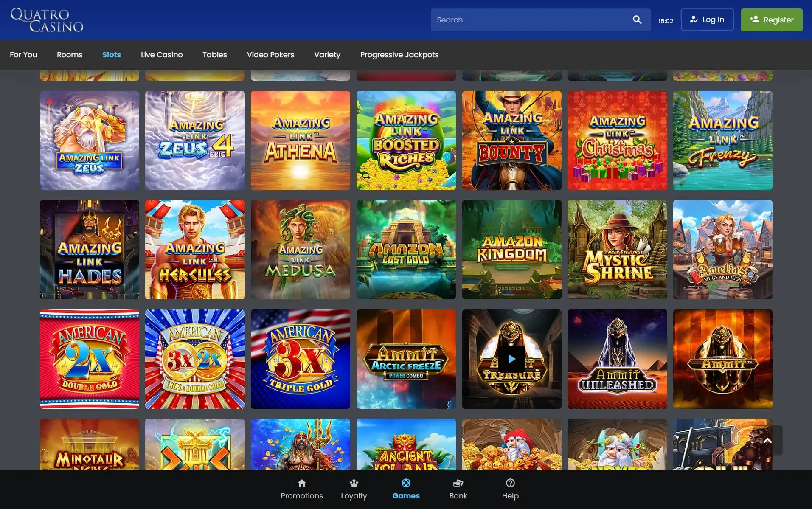Focus the Search input field
This screenshot has height=509, width=812.
[x=531, y=20]
